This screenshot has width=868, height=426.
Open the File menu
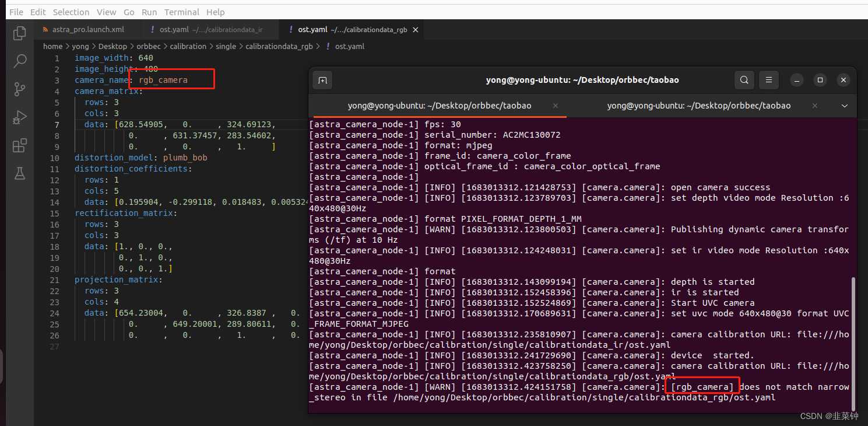[x=16, y=12]
